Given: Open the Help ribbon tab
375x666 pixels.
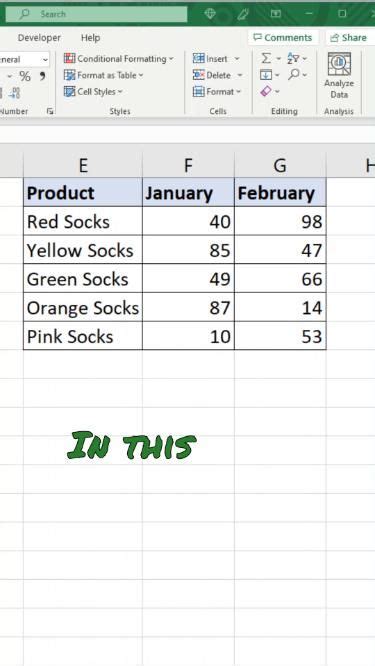Looking at the screenshot, I should tap(90, 38).
